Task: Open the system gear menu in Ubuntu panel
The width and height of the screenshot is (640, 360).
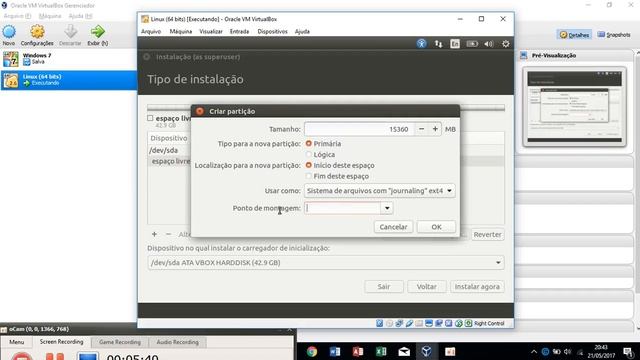Action: [506, 44]
